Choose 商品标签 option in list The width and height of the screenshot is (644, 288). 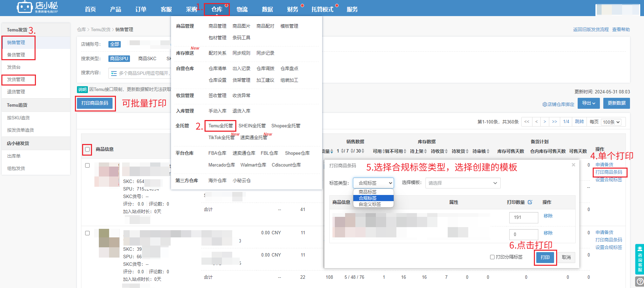tap(373, 192)
